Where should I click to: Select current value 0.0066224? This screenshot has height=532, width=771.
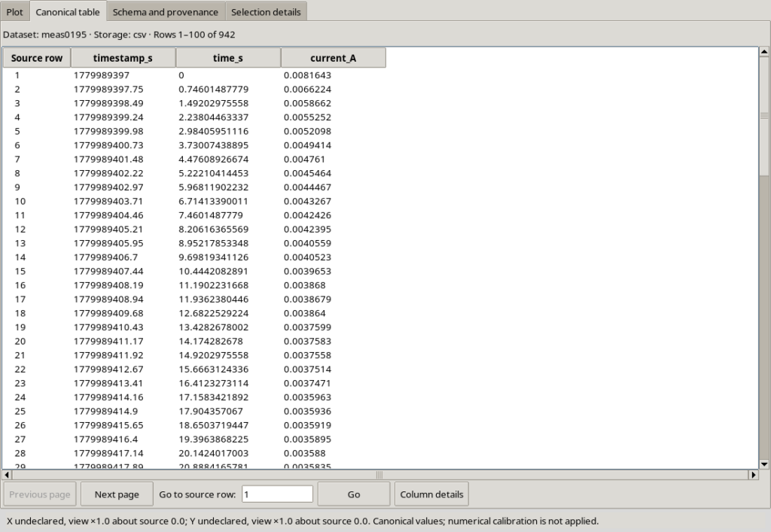coord(307,89)
